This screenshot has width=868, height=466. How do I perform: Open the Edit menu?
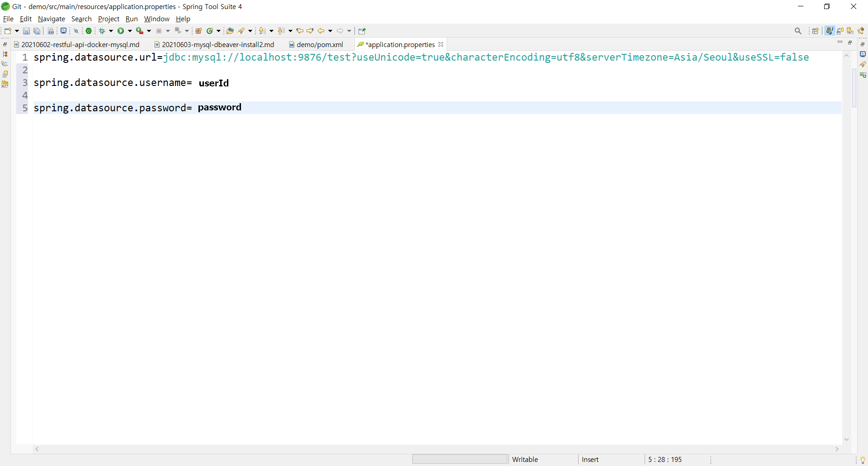pyautogui.click(x=26, y=19)
